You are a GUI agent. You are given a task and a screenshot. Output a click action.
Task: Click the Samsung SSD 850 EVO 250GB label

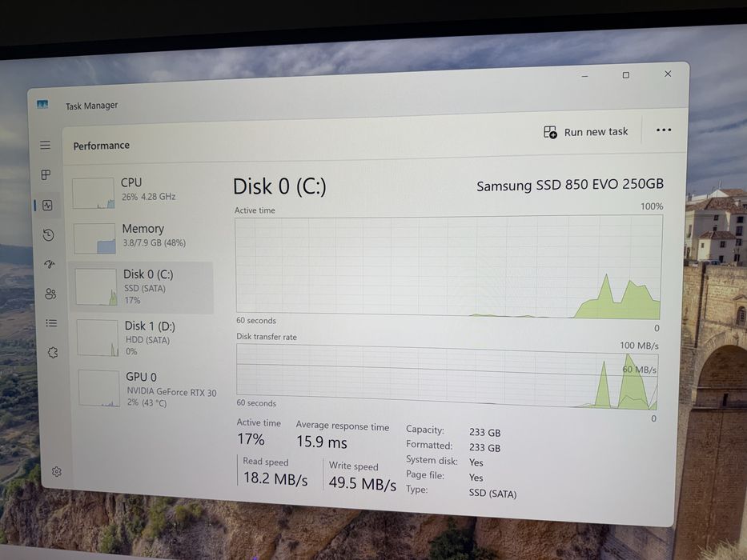570,185
